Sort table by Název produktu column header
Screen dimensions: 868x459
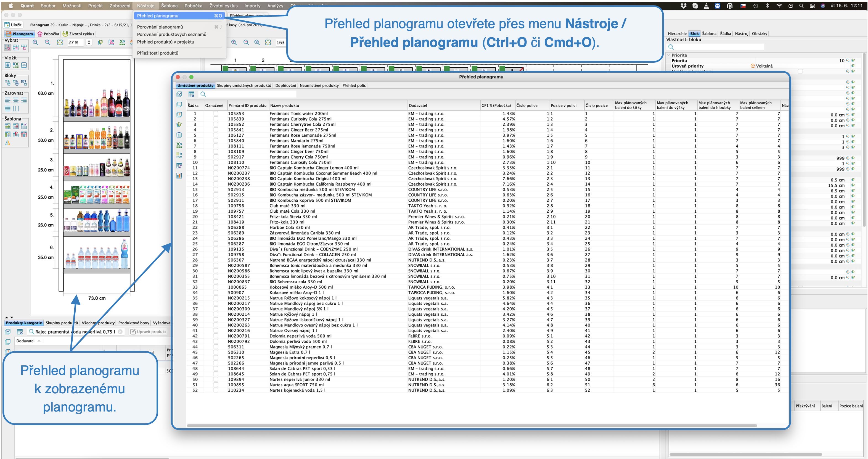(338, 105)
